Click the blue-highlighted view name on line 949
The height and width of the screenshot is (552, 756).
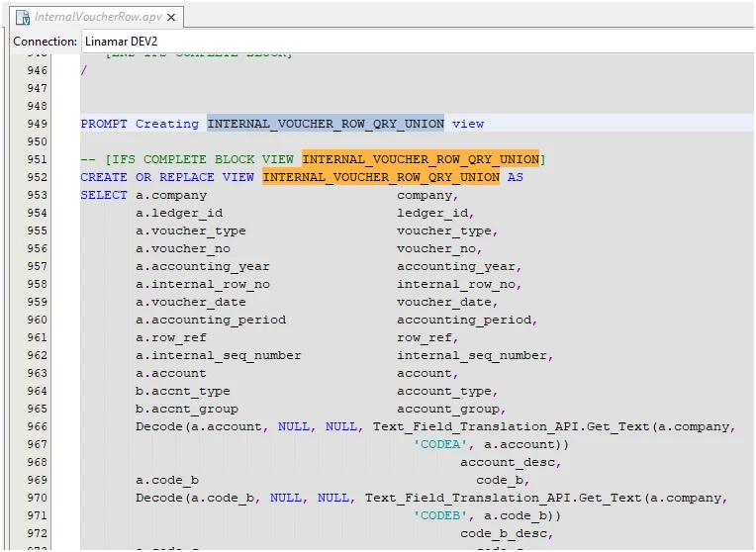[x=326, y=124]
